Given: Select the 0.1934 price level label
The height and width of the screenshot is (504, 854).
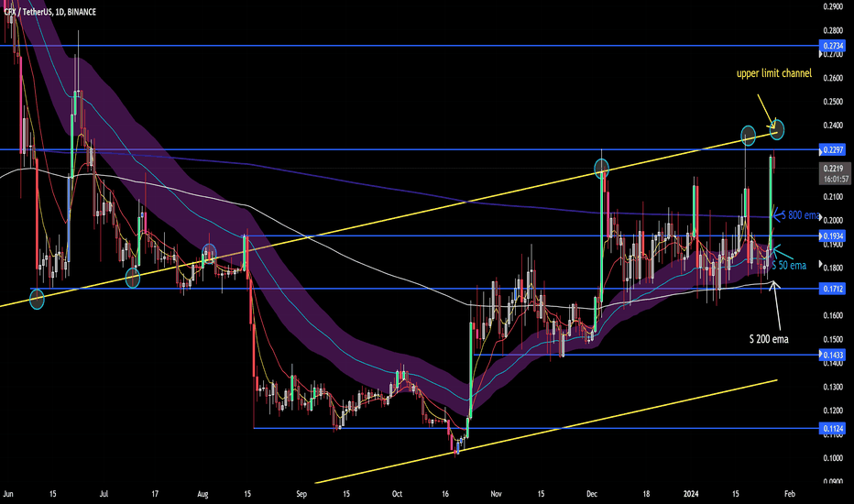Looking at the screenshot, I should click(x=833, y=236).
